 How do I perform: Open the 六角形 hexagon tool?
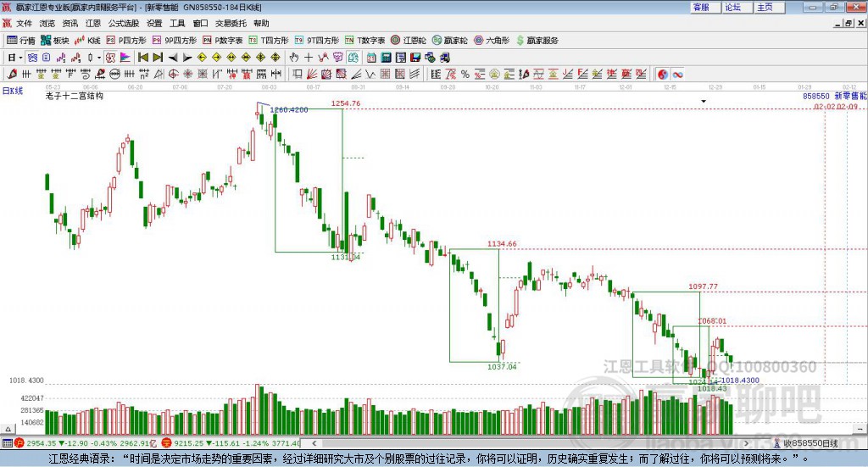492,41
